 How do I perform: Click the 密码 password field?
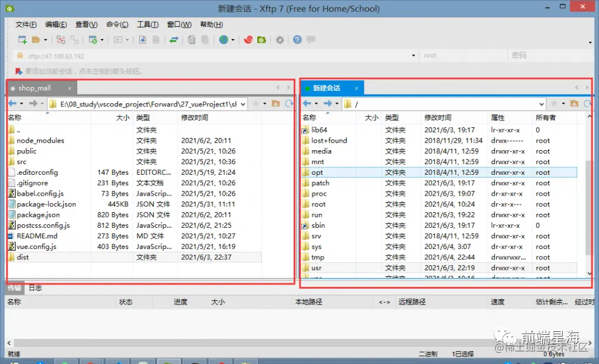550,56
